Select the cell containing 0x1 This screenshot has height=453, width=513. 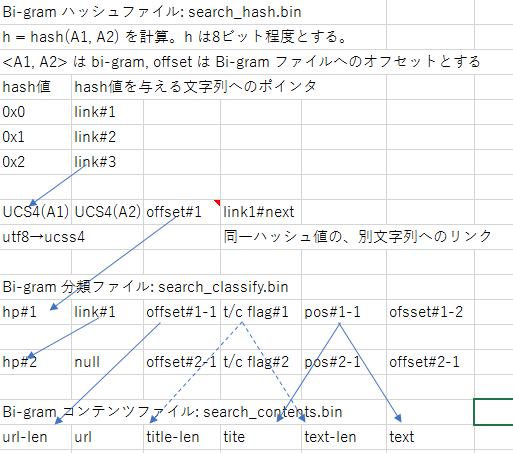click(x=35, y=137)
